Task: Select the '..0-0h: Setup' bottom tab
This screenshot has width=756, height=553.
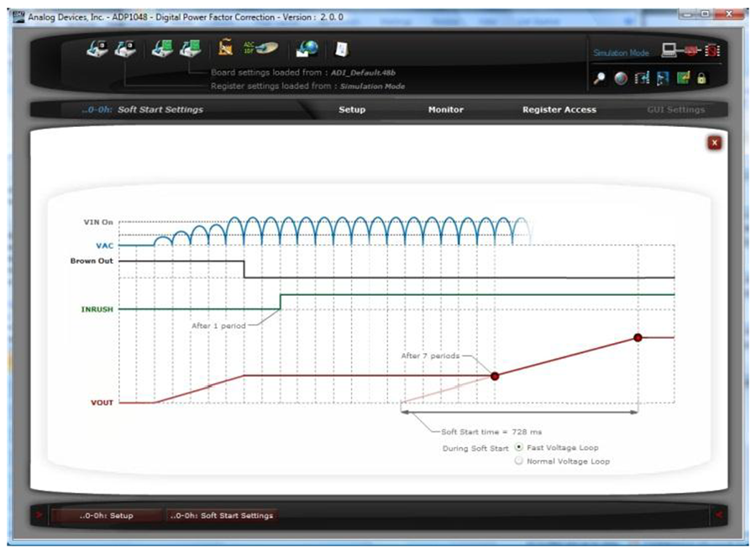Action: coord(107,515)
